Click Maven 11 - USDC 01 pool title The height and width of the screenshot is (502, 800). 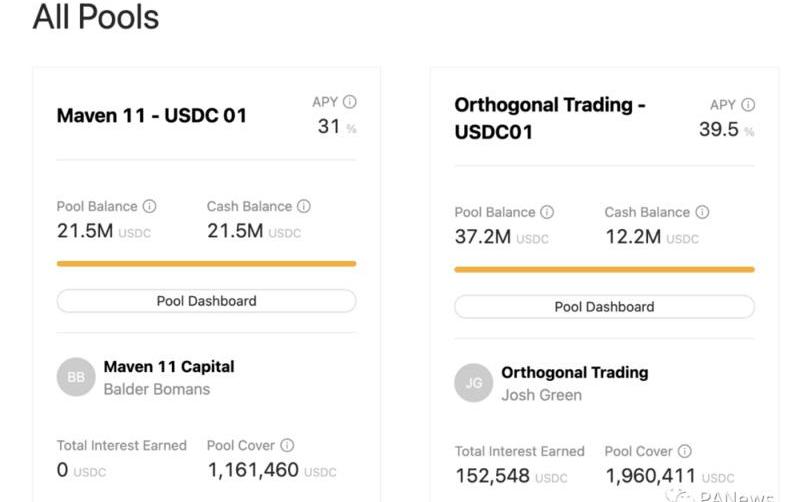pos(152,116)
